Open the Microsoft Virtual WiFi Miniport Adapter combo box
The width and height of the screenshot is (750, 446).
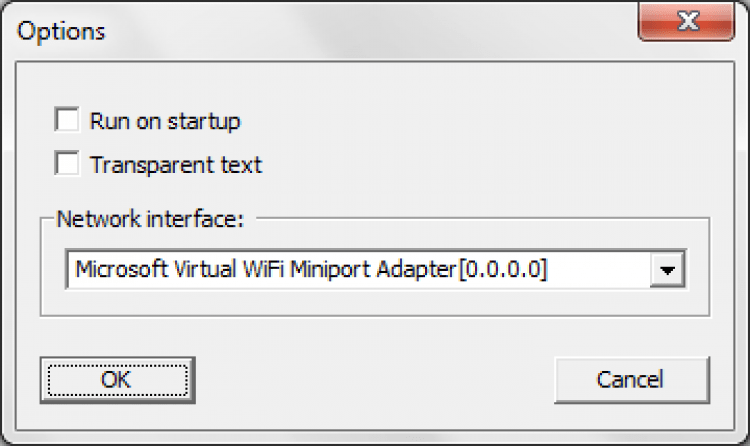point(360,269)
